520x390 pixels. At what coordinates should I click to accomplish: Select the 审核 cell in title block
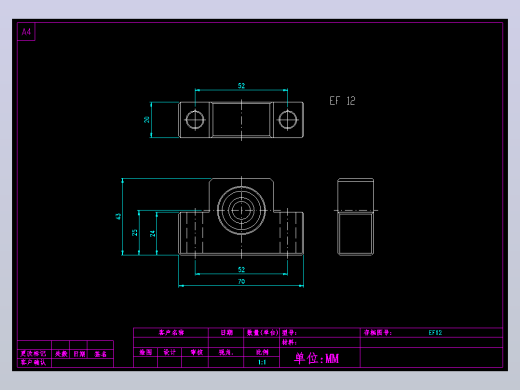(x=196, y=352)
